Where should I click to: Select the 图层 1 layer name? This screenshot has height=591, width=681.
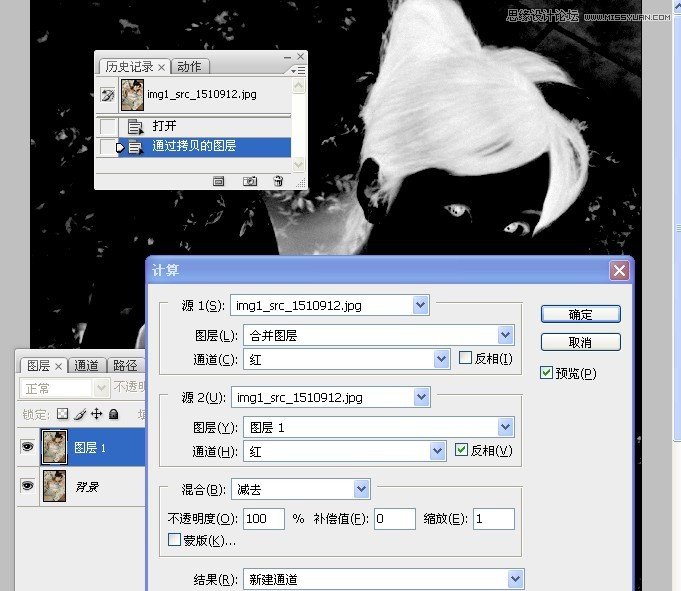pos(90,448)
